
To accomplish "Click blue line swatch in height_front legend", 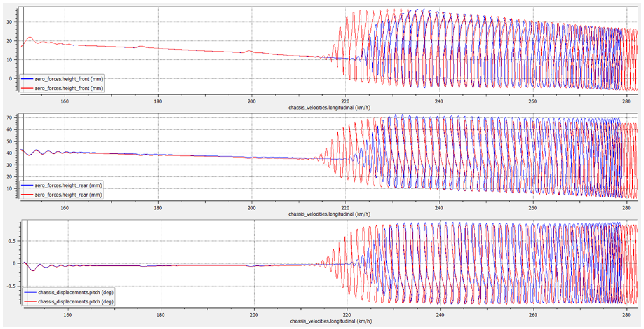I will tap(27, 79).
